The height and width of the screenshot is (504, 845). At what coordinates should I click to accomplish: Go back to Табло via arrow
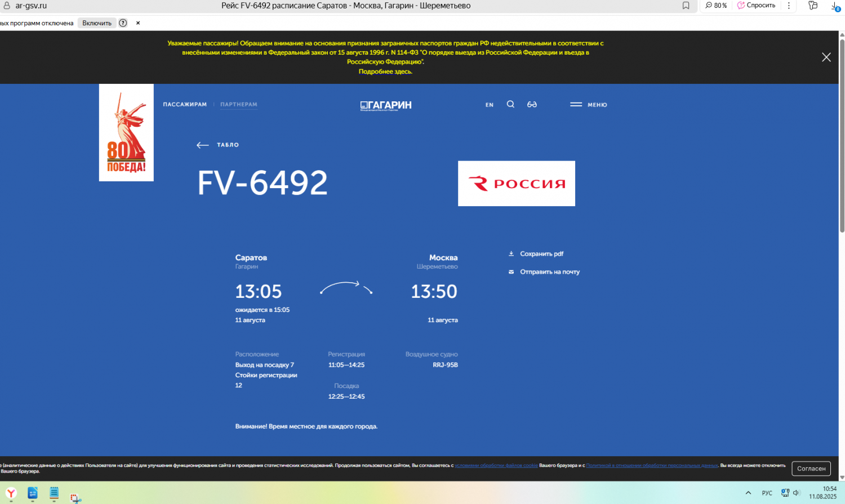click(217, 145)
